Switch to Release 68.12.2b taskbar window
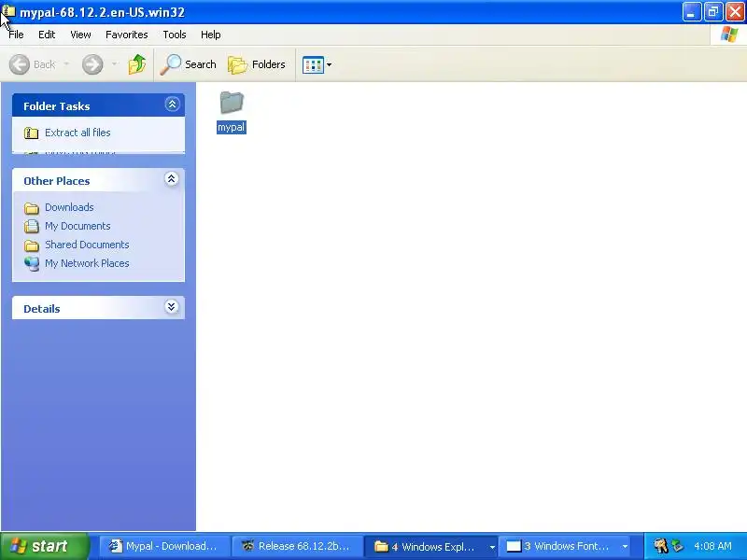This screenshot has height=560, width=747. coord(297,546)
